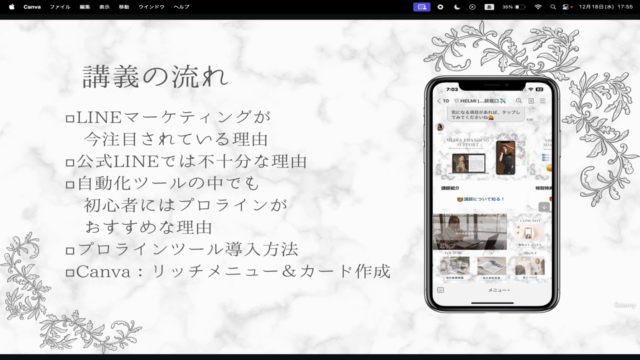Screen dimensions: 640x360
Task: Tap the About rich menu tile
Action: [530, 266]
